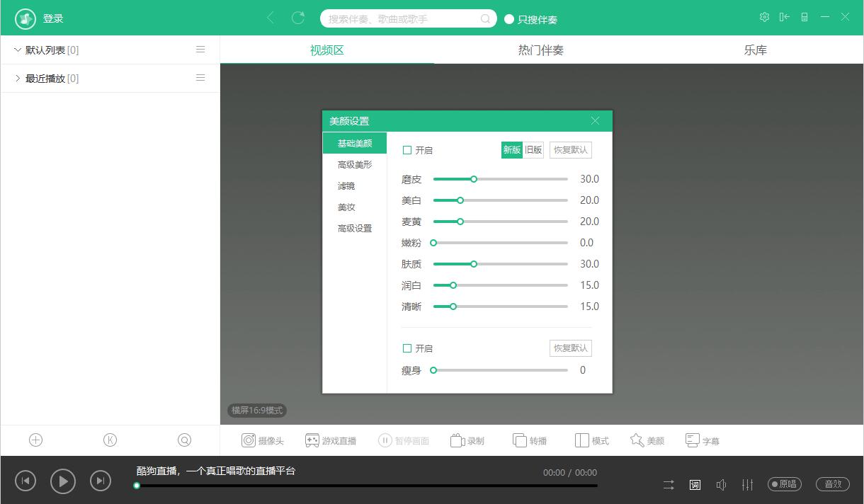Viewport: 864px width, 504px height.
Task: Click the 肤质 slider handle
Action: (x=474, y=264)
